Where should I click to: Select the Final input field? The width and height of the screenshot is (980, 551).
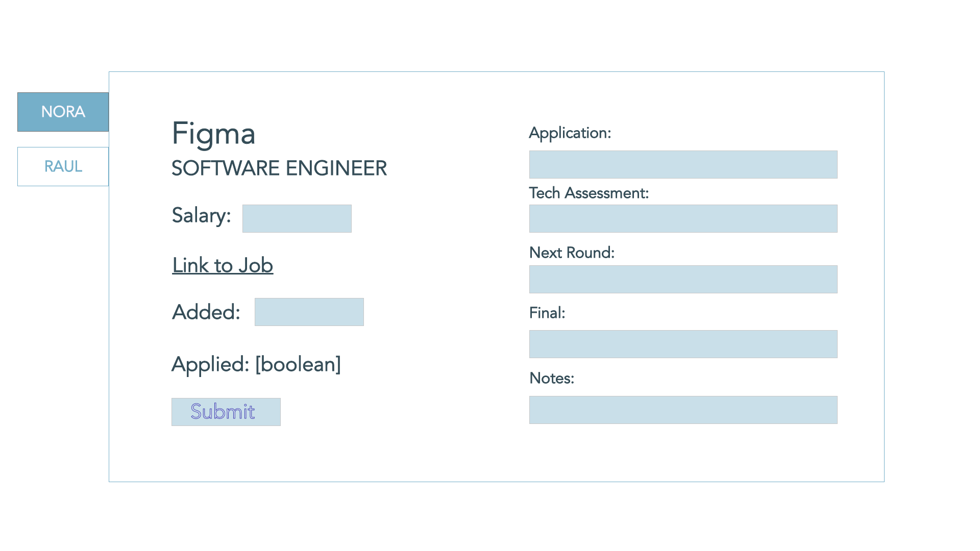point(683,344)
